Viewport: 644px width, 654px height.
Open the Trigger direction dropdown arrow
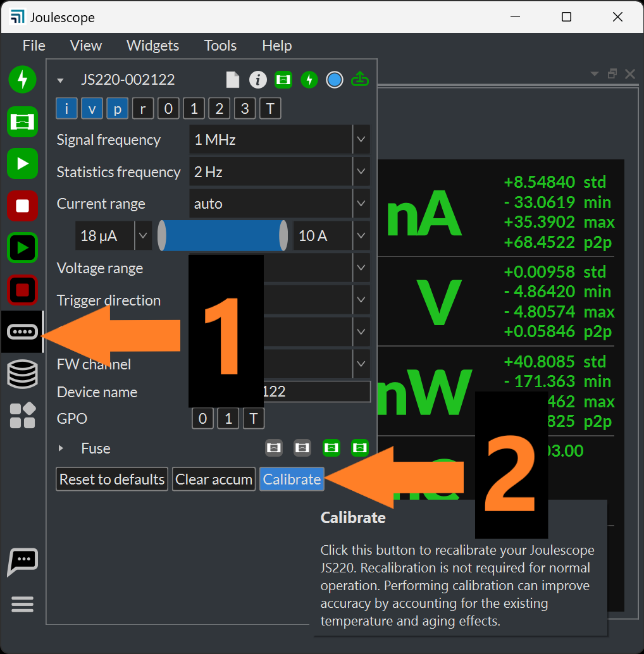[361, 300]
